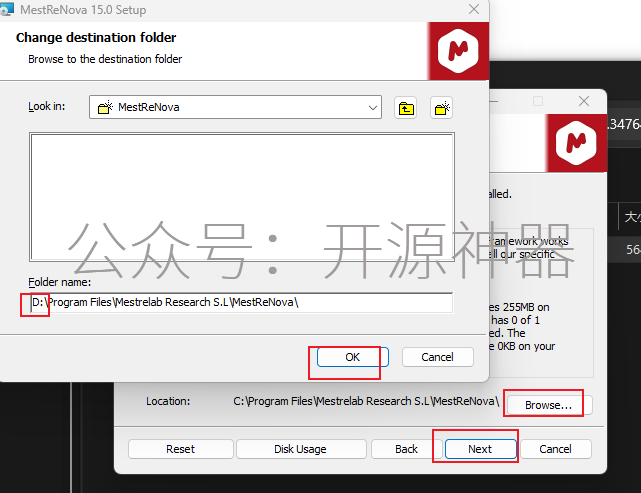Click the empty folder list area
Screen dimensions: 641x493
click(x=242, y=197)
